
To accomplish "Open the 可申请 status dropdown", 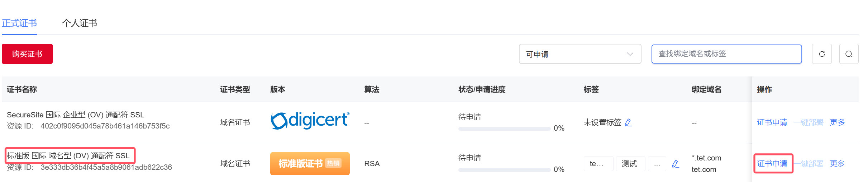I will [580, 54].
